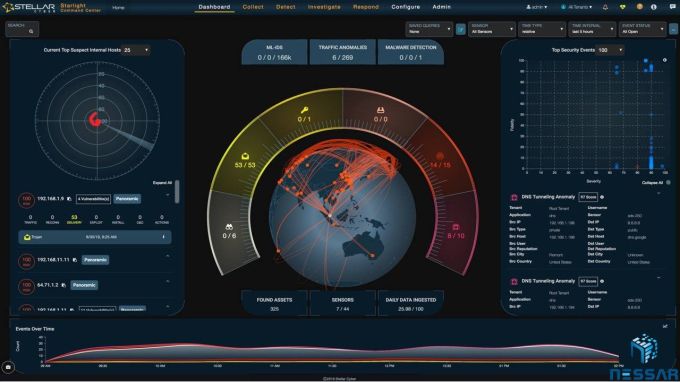The width and height of the screenshot is (680, 382).
Task: Open the notifications bell icon
Action: pyautogui.click(x=605, y=7)
